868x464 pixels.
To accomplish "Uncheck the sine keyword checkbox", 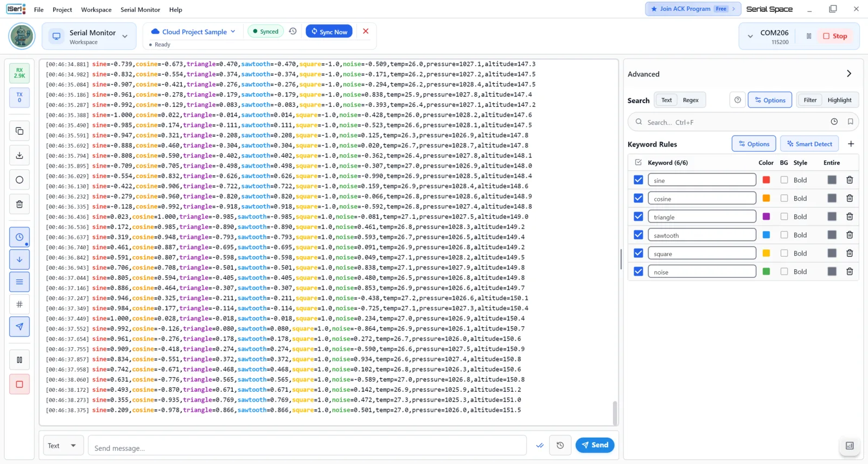I will click(x=639, y=180).
